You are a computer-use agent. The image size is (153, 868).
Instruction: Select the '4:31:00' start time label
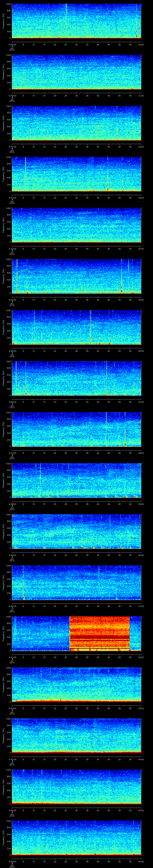tap(12, 147)
